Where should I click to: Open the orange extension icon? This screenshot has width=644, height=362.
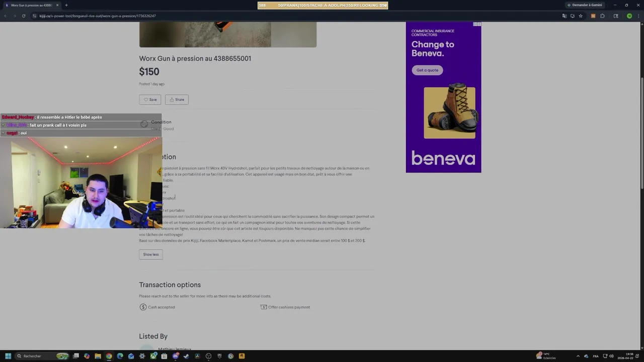tap(593, 16)
